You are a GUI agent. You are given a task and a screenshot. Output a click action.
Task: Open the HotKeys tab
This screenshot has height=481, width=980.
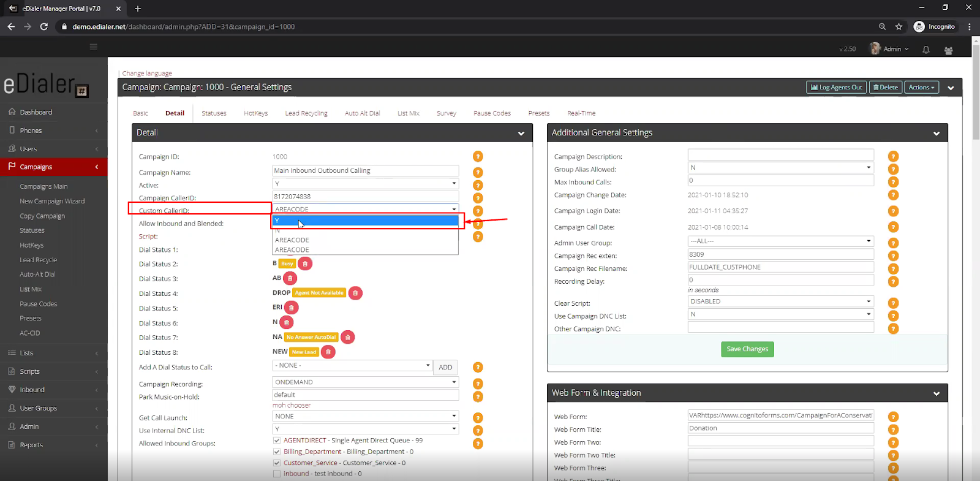[x=255, y=113]
